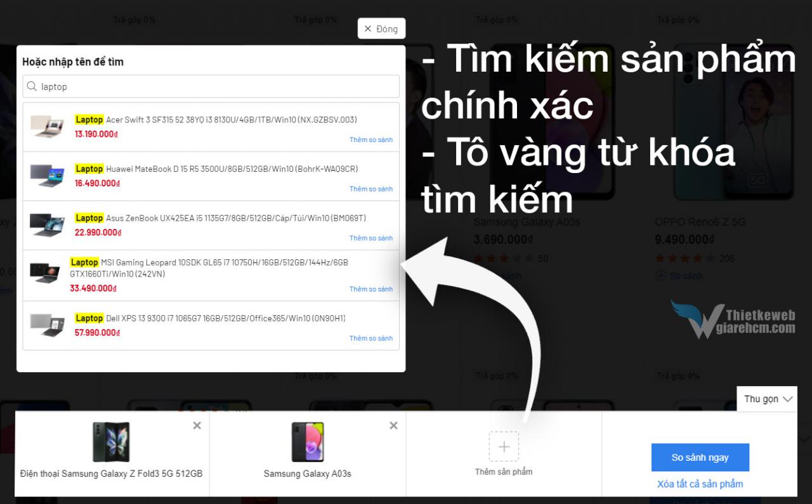Remove Galaxy Z Fold3 from comparison bar
This screenshot has height=504, width=812.
coord(197,426)
